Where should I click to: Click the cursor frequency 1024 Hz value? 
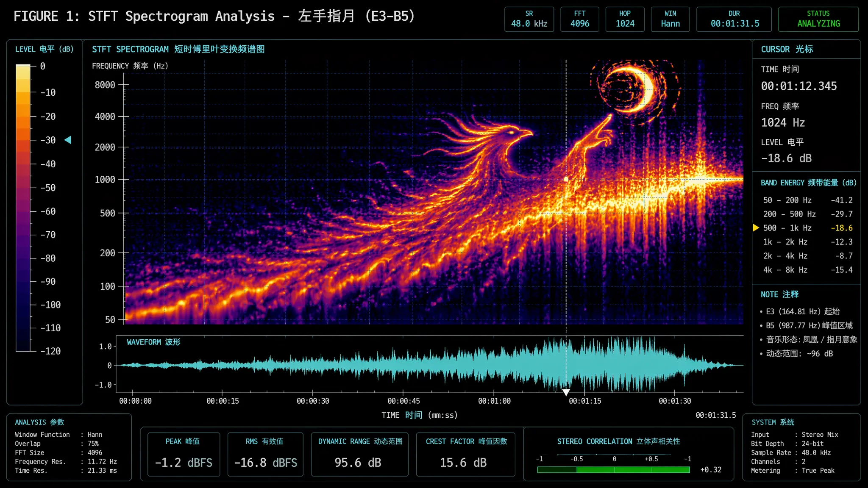pos(783,123)
